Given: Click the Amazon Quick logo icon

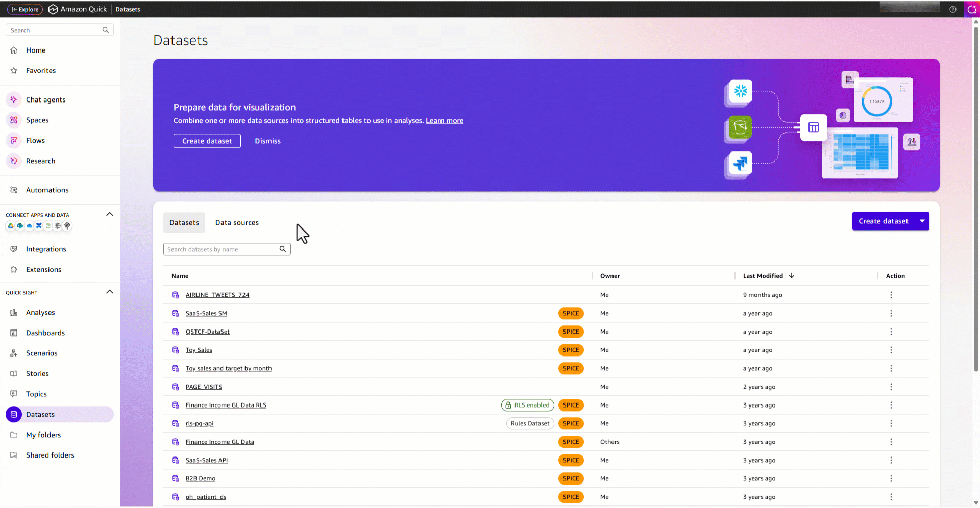Looking at the screenshot, I should 53,9.
